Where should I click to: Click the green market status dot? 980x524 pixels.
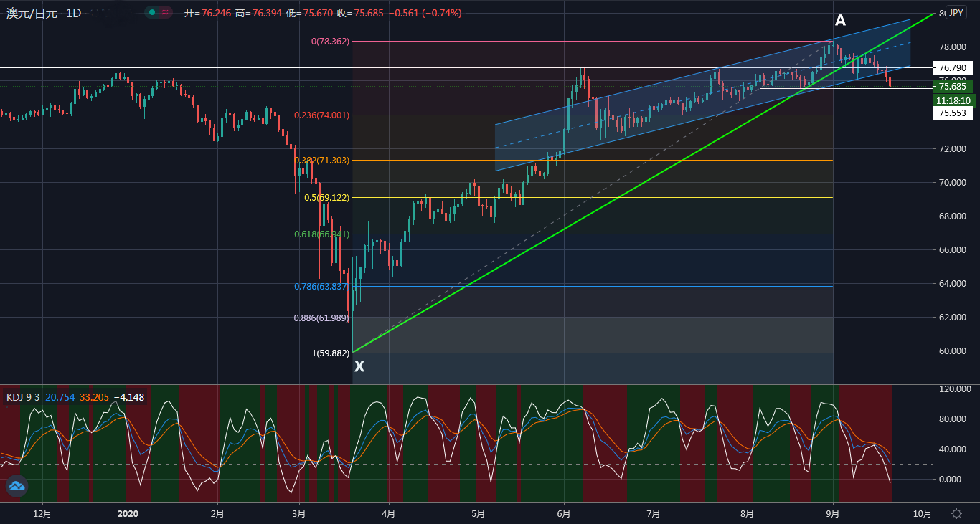[x=151, y=13]
